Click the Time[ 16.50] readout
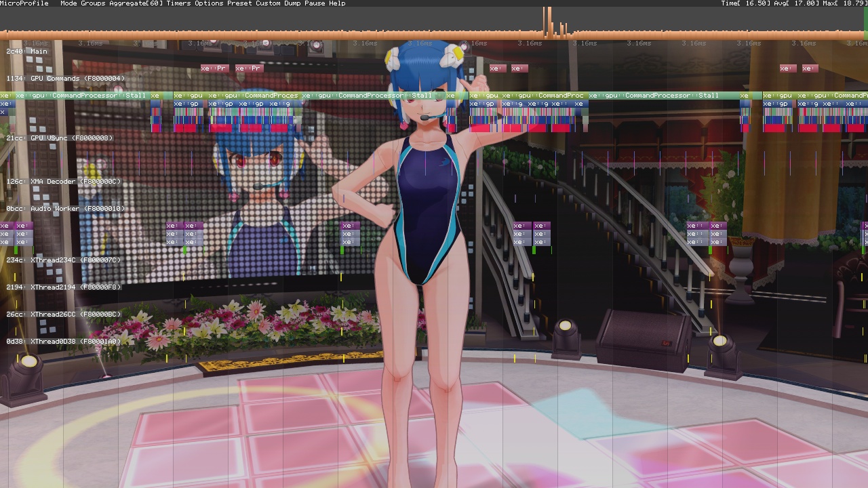Screen dimensions: 868x488 [x=746, y=3]
